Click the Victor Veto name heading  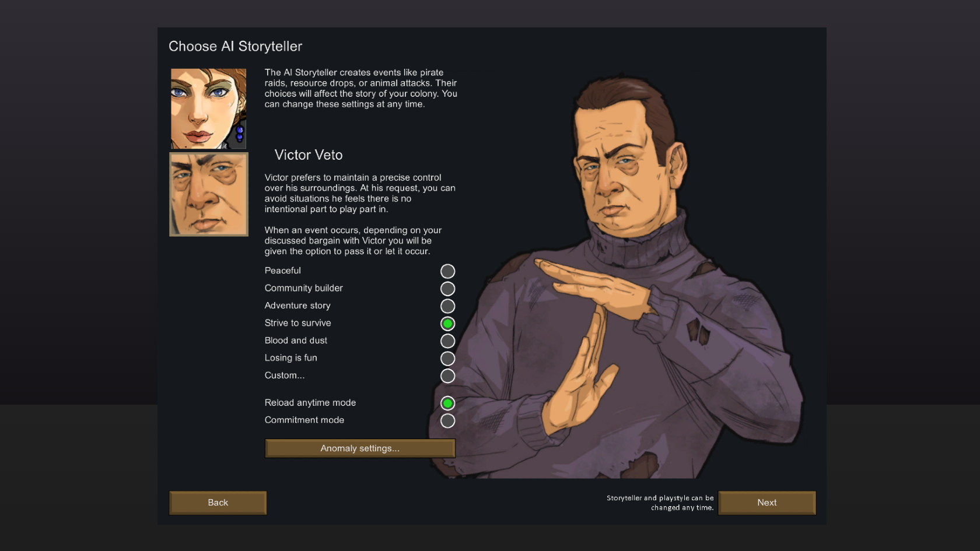tap(309, 155)
